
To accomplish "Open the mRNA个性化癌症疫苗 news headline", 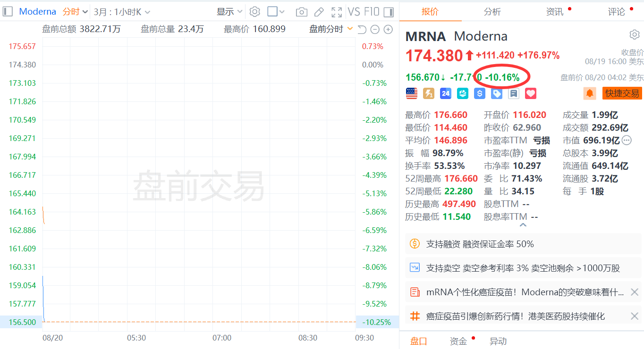I will coord(525,292).
